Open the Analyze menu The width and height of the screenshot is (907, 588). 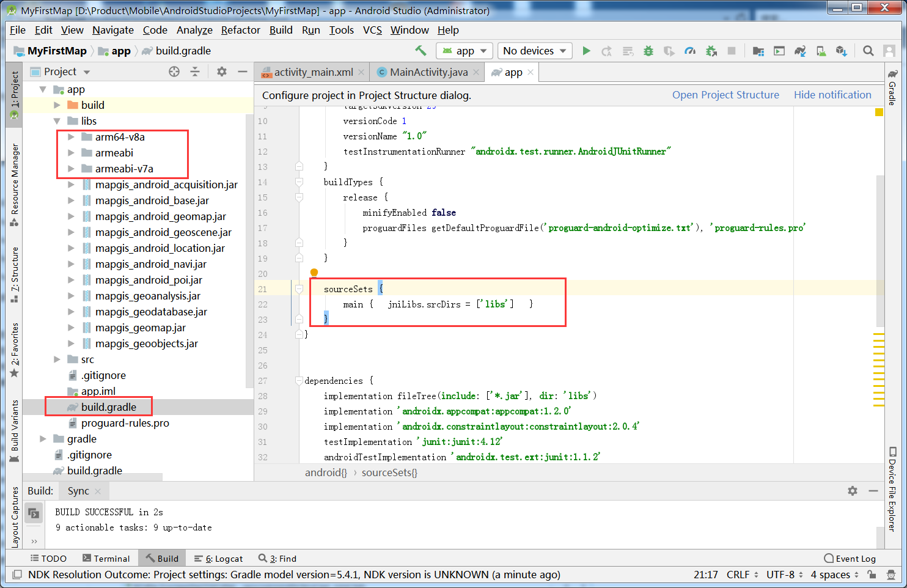194,30
